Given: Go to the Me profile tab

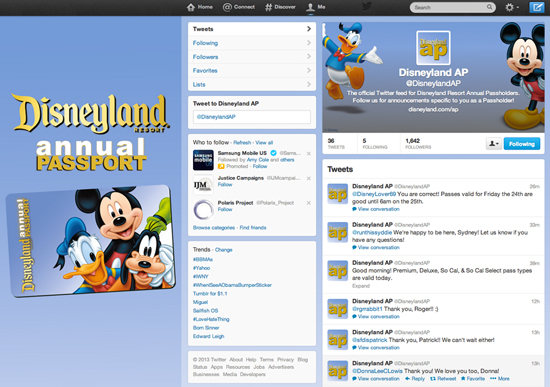Looking at the screenshot, I should pyautogui.click(x=316, y=7).
